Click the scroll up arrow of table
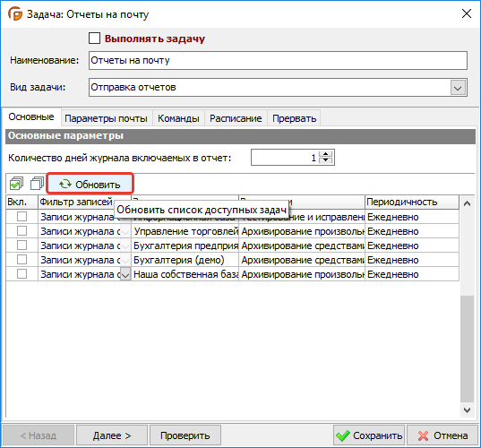481x448 pixels. pos(467,203)
